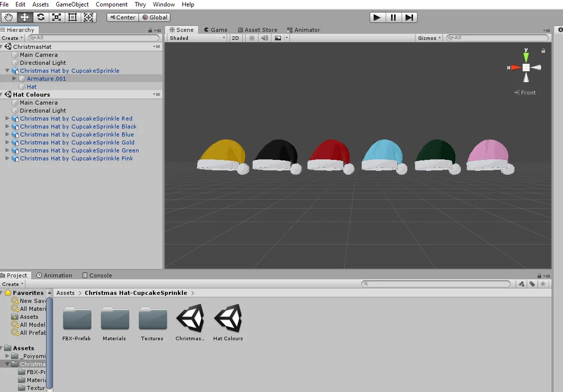
Task: Activate the Move tool
Action: (x=24, y=17)
